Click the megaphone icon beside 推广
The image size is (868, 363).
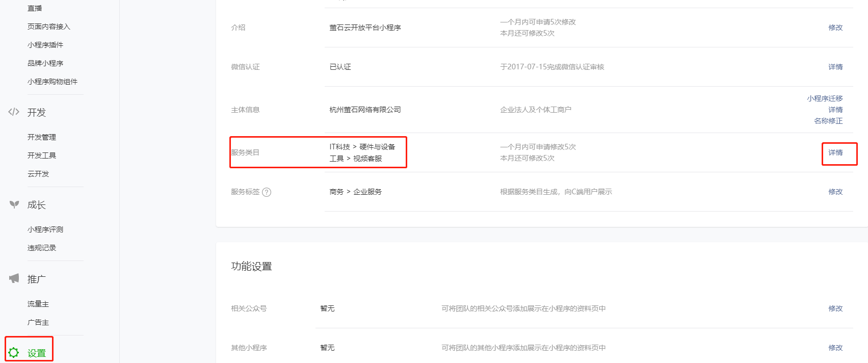point(13,278)
